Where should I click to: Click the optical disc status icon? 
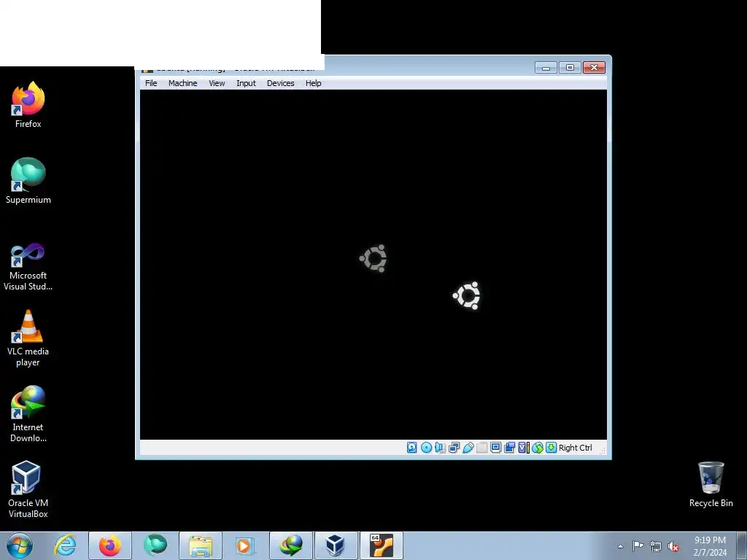426,448
